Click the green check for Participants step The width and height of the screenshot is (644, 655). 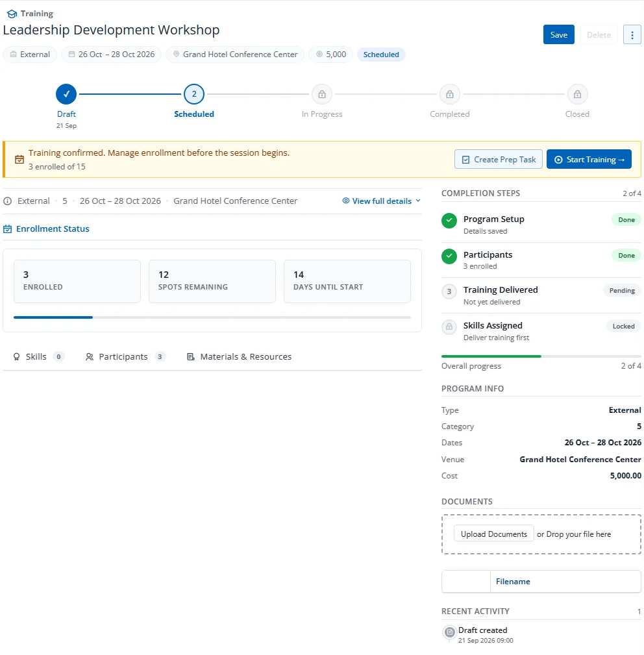[x=449, y=256]
